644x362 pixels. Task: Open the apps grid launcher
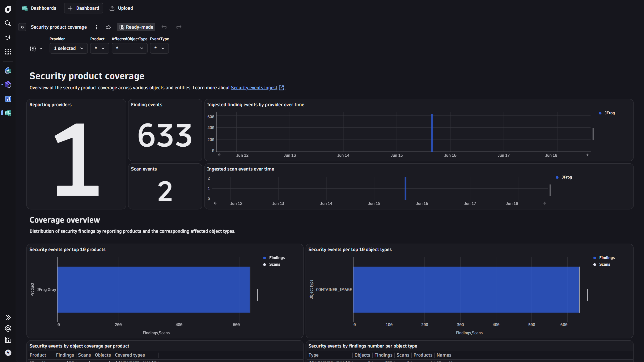point(8,52)
